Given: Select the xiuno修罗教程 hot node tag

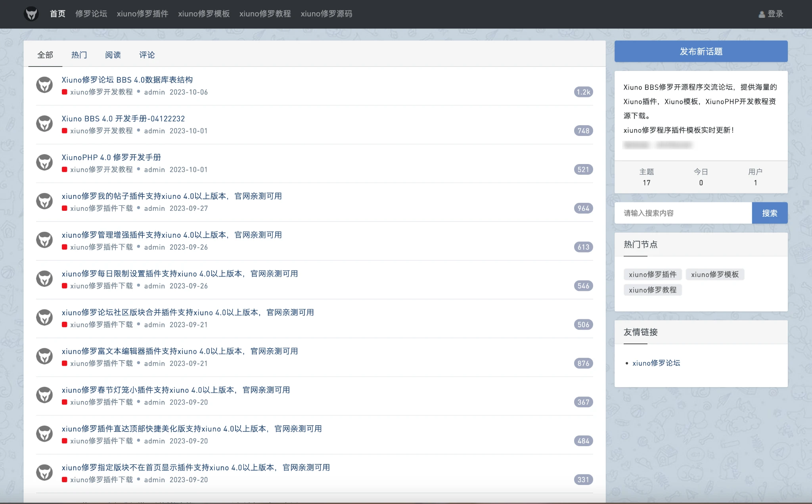Looking at the screenshot, I should click(652, 290).
